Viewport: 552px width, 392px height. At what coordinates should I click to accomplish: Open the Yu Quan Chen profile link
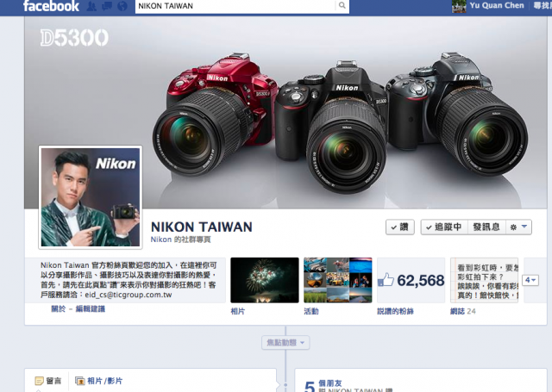click(x=497, y=6)
